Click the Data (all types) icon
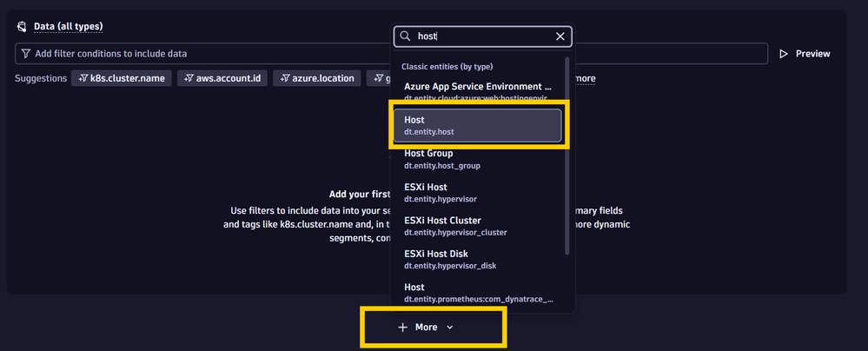This screenshot has width=868, height=351. tap(22, 26)
